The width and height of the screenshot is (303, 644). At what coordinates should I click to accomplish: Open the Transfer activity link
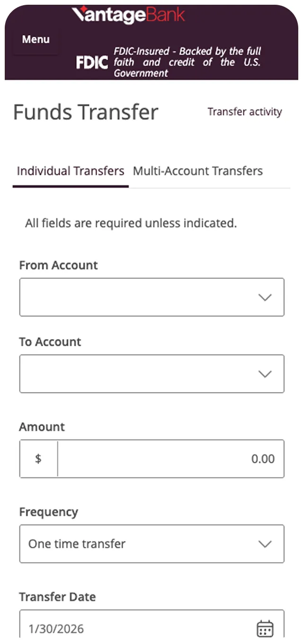coord(244,112)
